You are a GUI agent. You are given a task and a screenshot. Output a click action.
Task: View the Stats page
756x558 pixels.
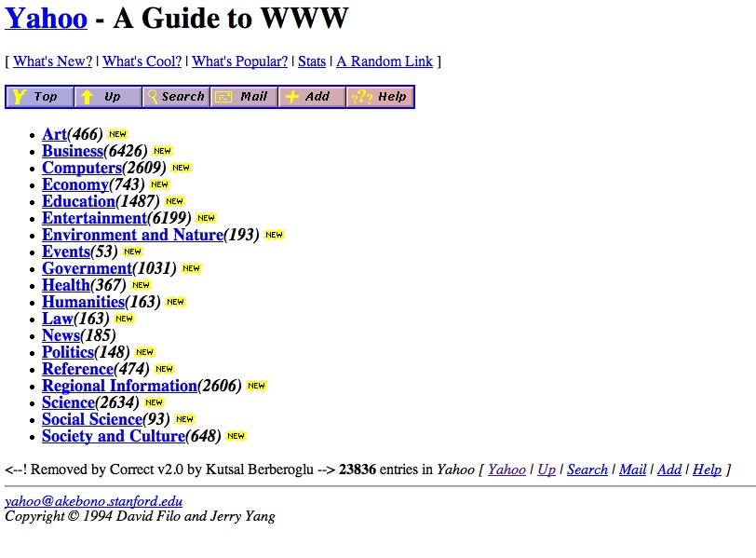[311, 61]
